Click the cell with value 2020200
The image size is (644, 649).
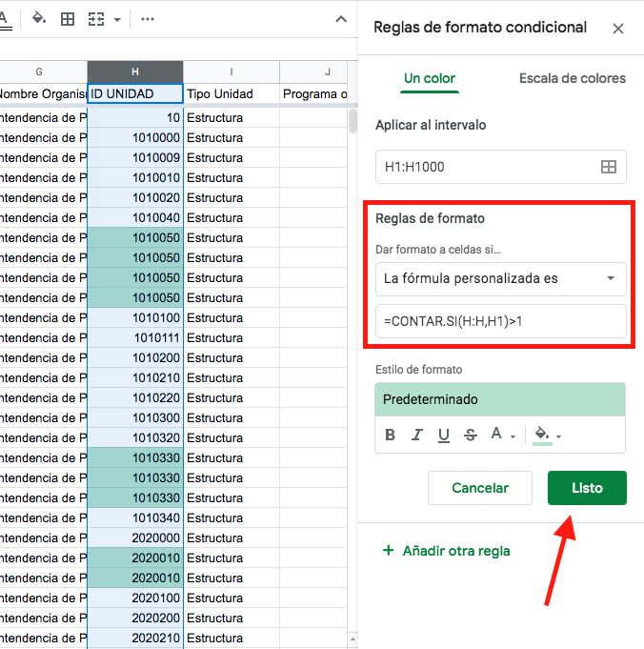(x=135, y=618)
